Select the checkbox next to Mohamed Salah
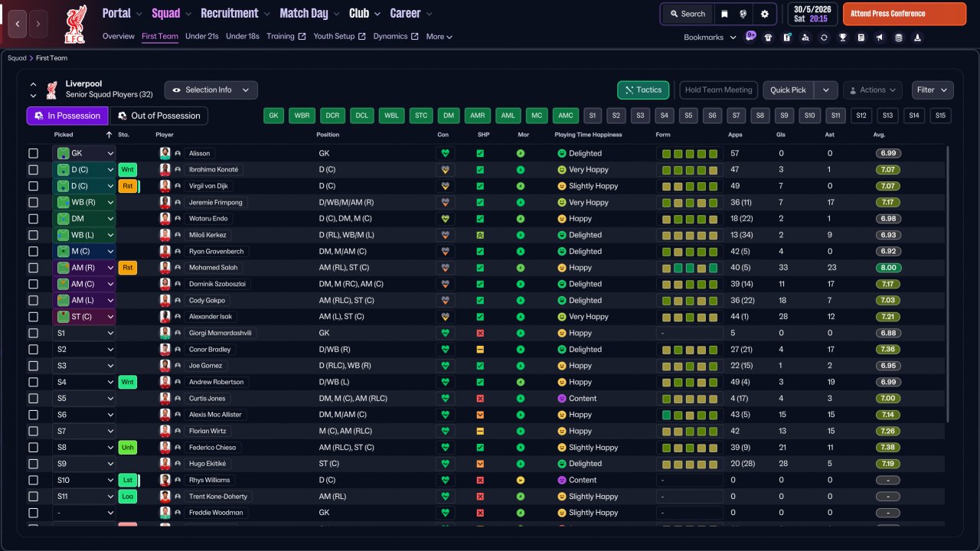 click(33, 268)
